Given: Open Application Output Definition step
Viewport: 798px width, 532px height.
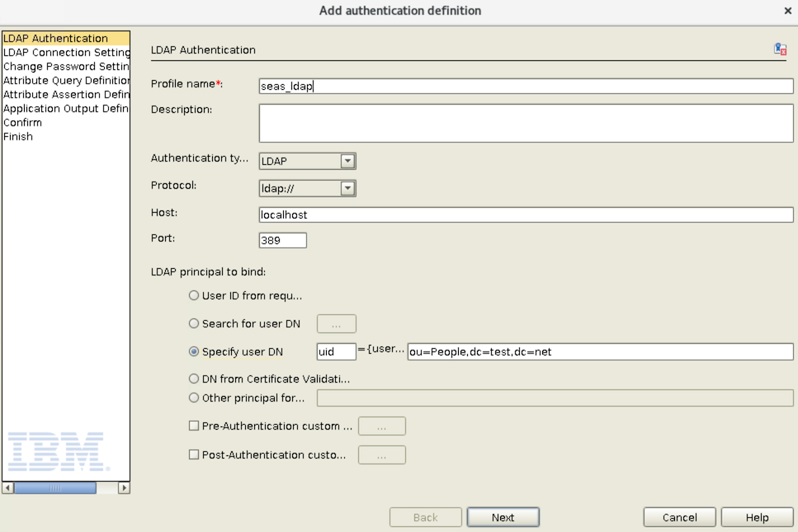Looking at the screenshot, I should pos(66,108).
